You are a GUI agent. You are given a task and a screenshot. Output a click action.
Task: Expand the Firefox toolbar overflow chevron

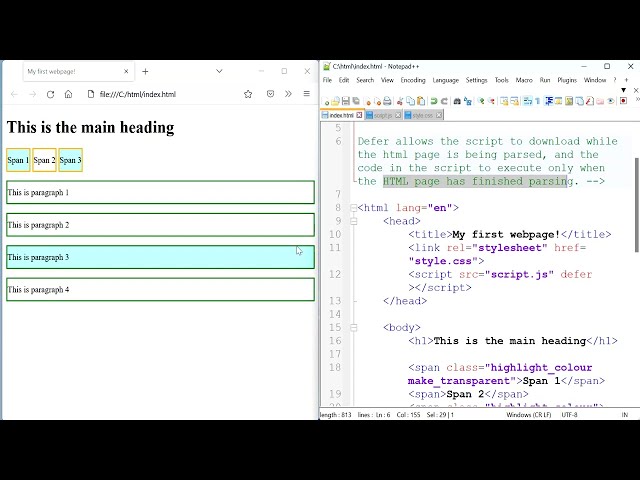(x=288, y=94)
